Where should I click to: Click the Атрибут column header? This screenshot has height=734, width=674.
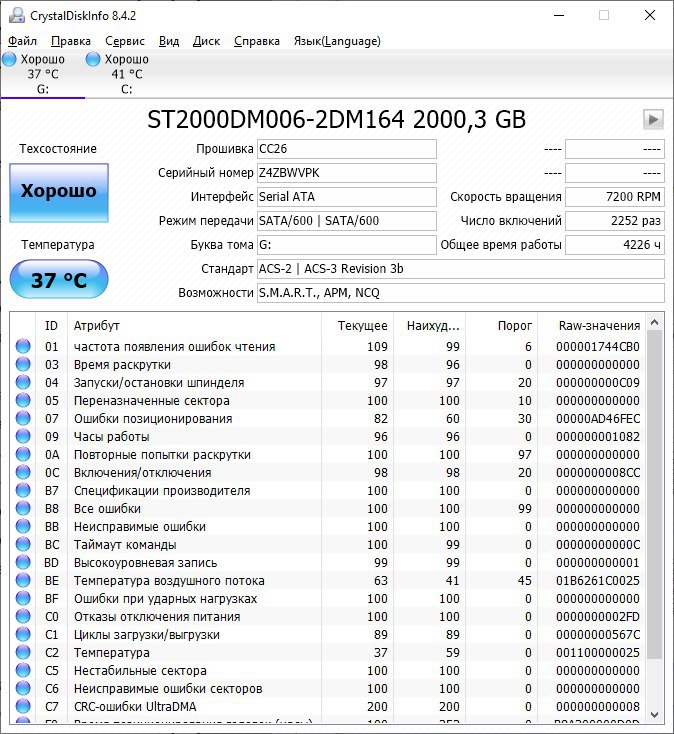[194, 326]
